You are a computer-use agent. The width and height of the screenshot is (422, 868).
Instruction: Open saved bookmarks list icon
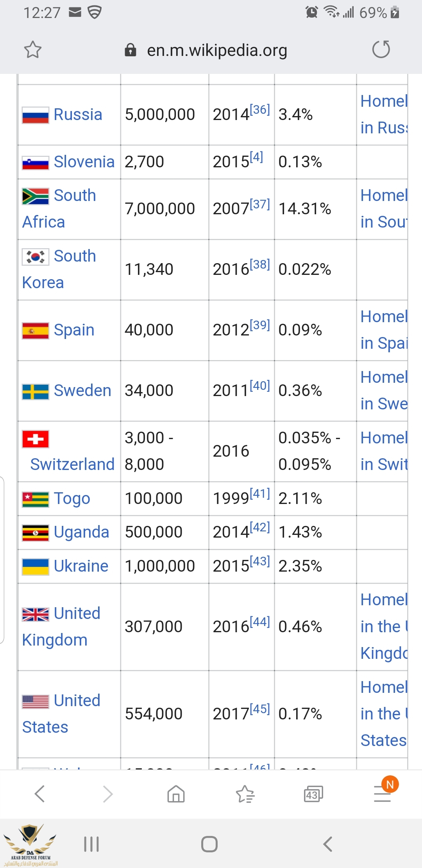click(x=245, y=794)
